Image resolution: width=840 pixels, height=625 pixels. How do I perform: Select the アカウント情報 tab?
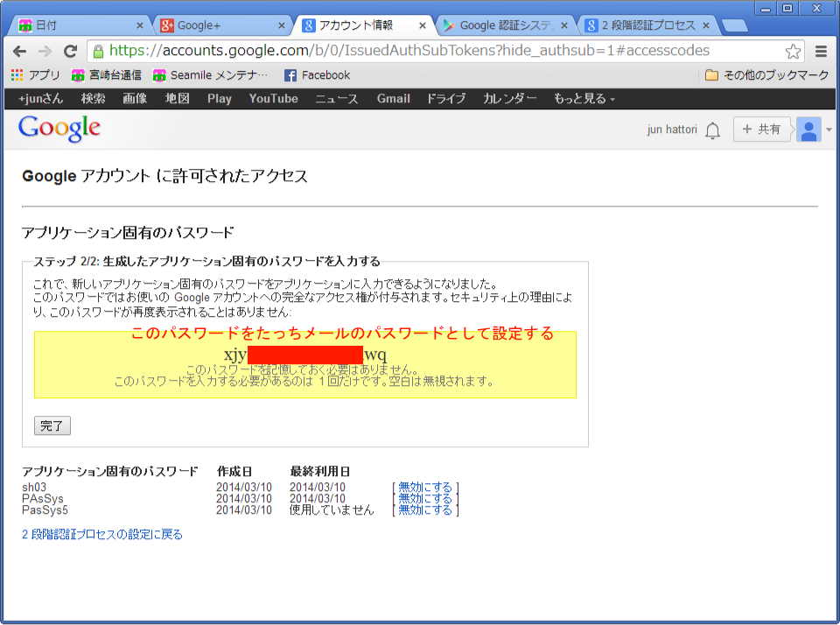[x=364, y=25]
